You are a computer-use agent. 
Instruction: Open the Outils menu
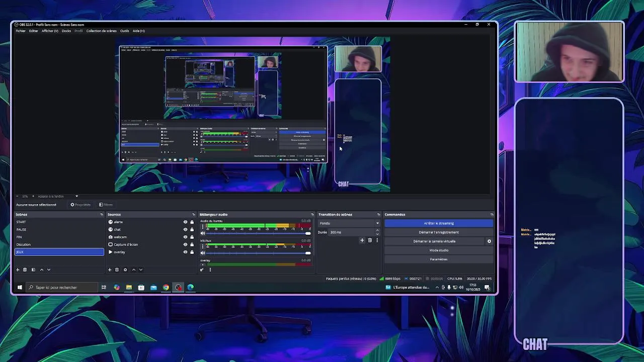[x=124, y=31]
